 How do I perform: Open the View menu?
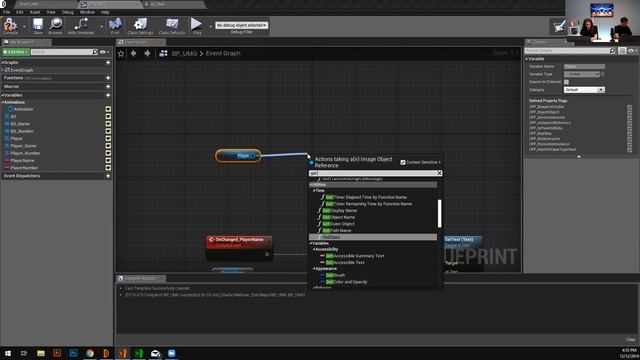[x=51, y=12]
